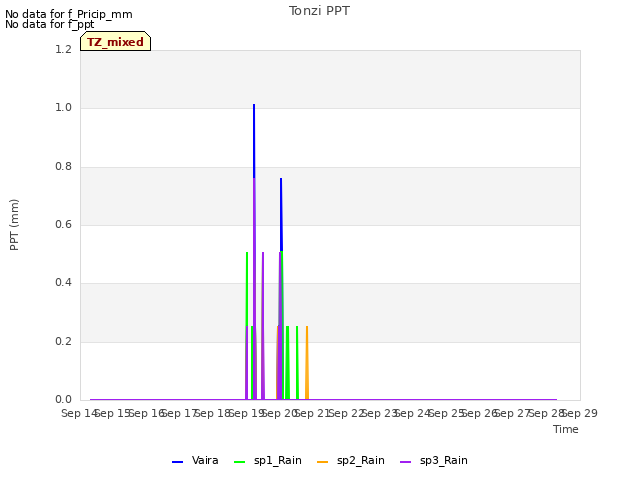Click the PPT (mm) y-axis label
The width and height of the screenshot is (640, 480).
(x=14, y=224)
